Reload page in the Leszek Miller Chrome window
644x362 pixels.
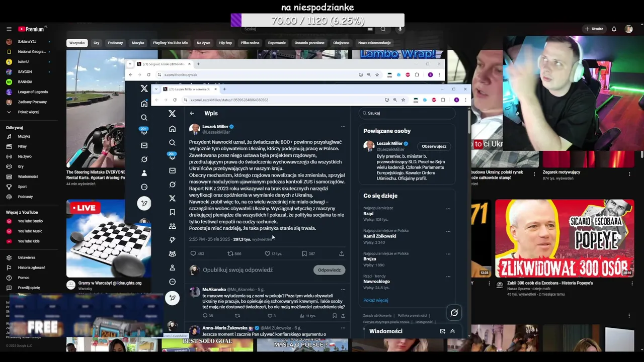click(175, 100)
